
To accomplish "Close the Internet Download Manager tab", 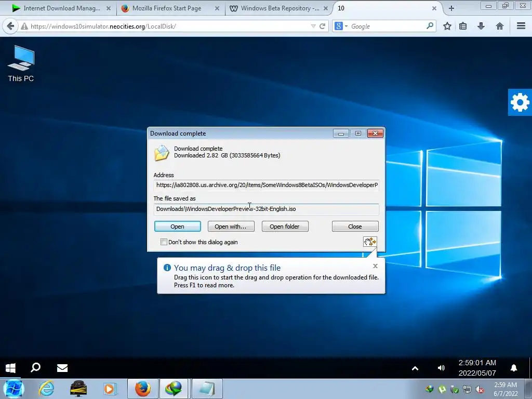I will [109, 8].
